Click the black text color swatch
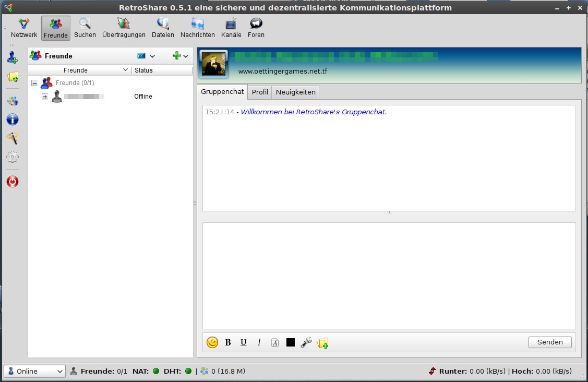 291,342
